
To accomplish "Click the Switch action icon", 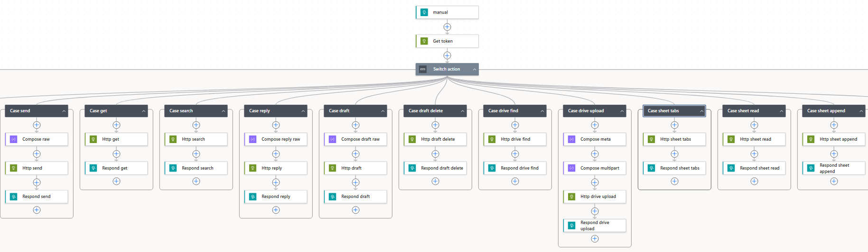I will 423,69.
